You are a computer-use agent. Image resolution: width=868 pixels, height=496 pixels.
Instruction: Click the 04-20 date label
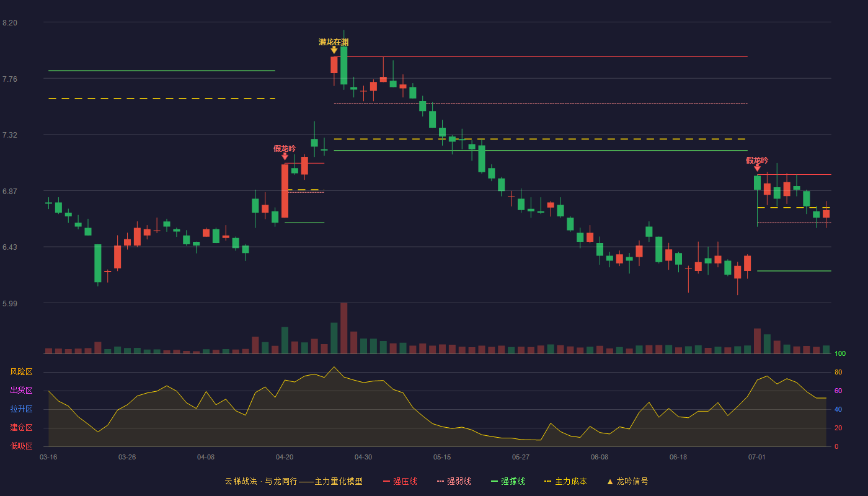tap(285, 457)
